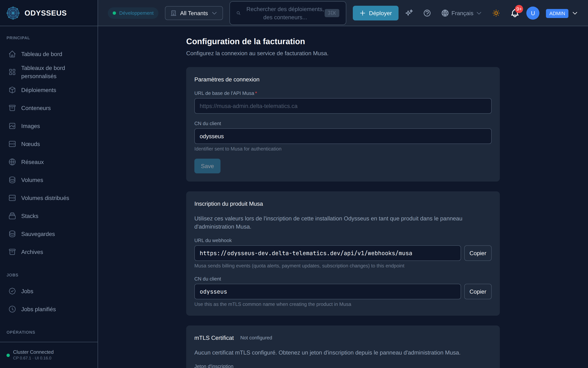Click the Jobs badge-check icon
Viewport: 588px width, 368px height.
[12, 291]
